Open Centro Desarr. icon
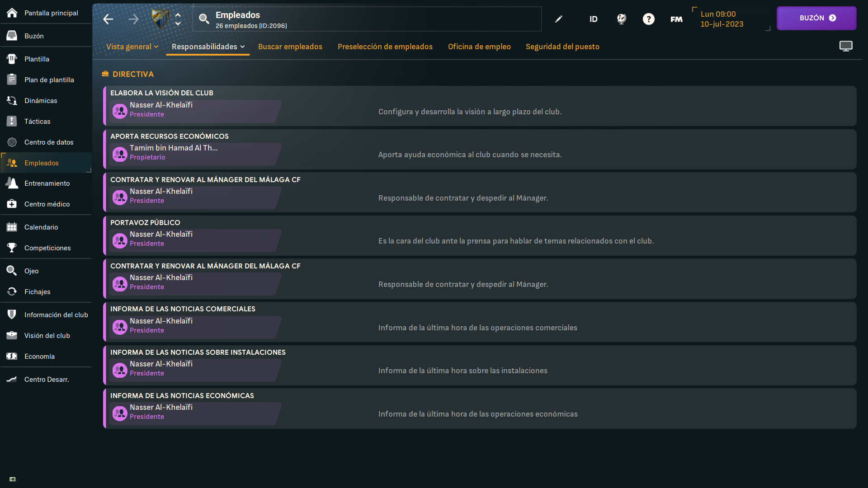Screen dimensions: 868x488 pyautogui.click(x=12, y=379)
